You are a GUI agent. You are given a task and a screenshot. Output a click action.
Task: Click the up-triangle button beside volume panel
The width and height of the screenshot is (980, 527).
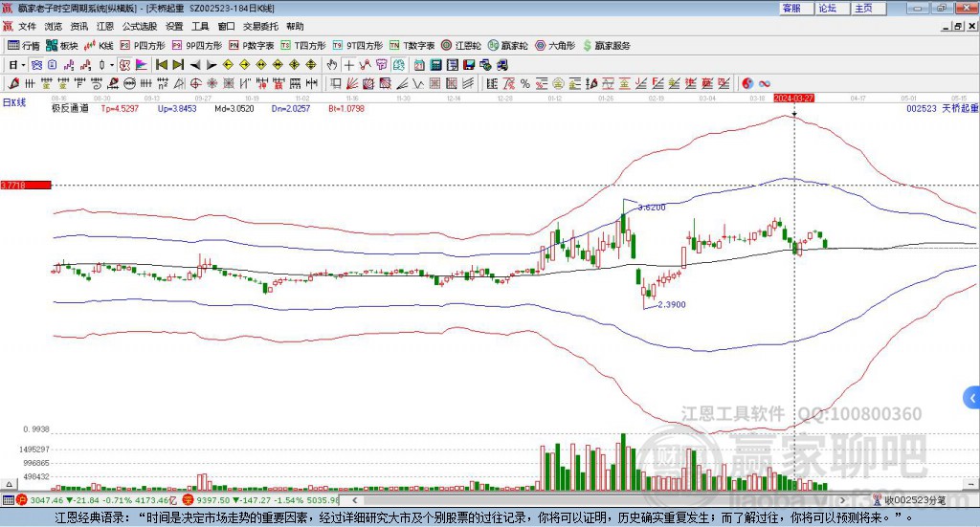9,484
